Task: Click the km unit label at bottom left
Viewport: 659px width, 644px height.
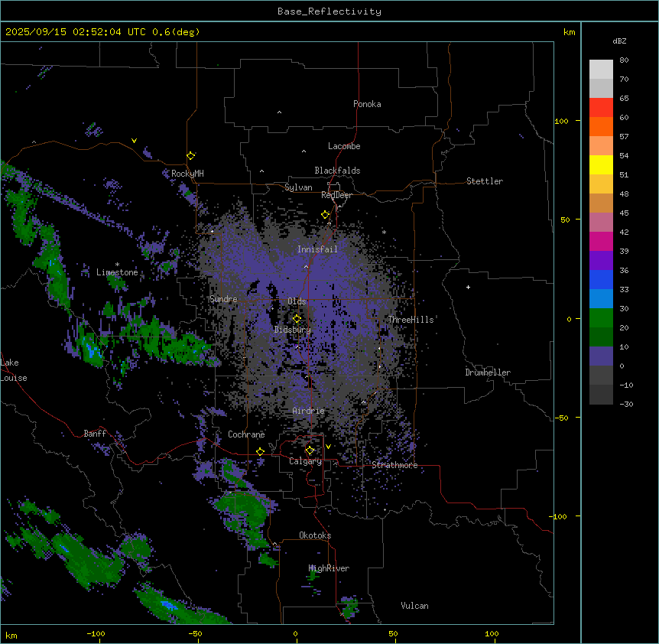Action: click(x=11, y=635)
